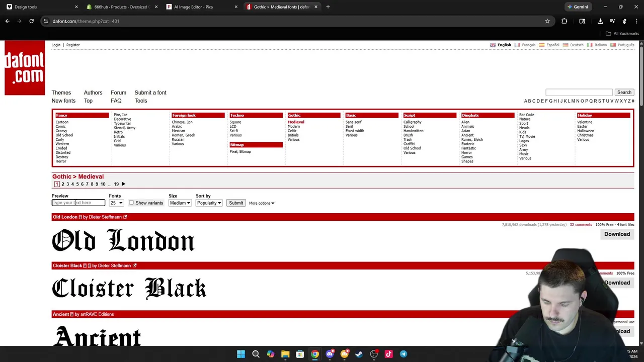Screen dimensions: 644x362
Task: Click the Submit button
Action: pyautogui.click(x=236, y=203)
